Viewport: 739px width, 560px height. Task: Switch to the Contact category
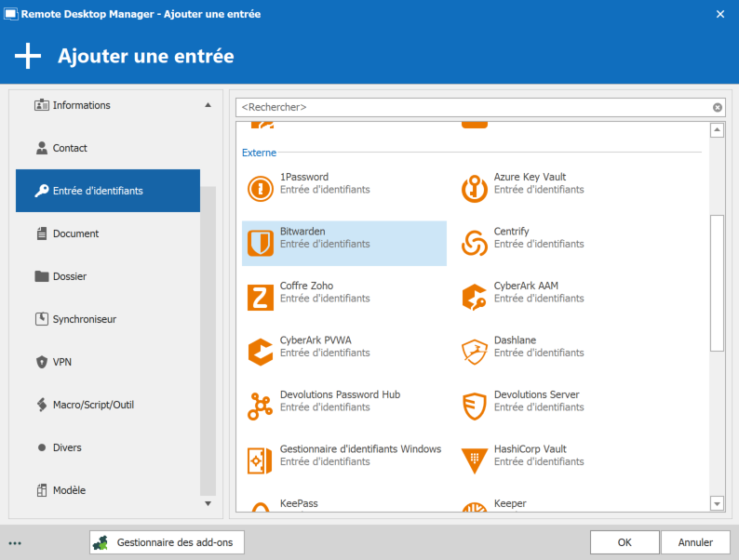[x=108, y=148]
